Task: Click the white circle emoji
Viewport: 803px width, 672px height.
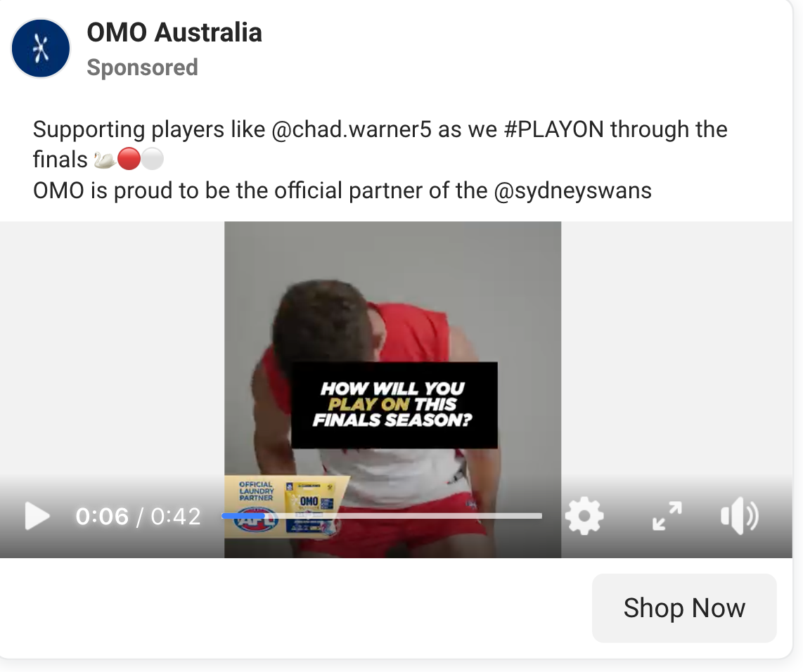Action: [152, 159]
